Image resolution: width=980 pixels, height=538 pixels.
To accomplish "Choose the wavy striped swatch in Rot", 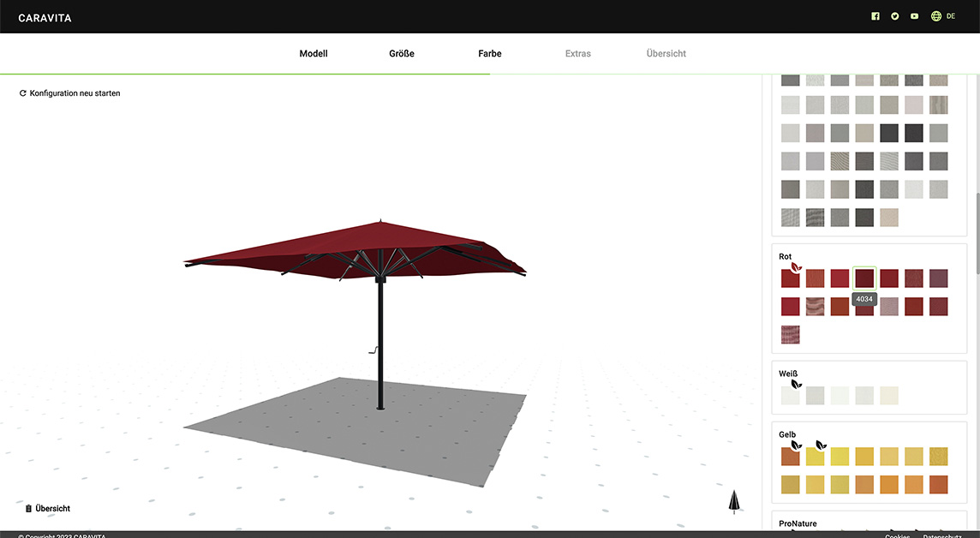I will click(815, 306).
